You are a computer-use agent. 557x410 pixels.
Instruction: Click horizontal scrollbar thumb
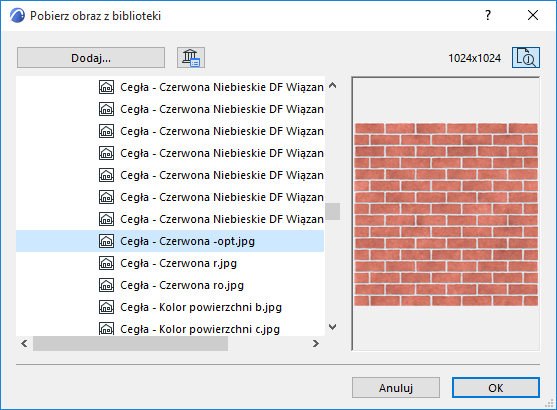click(x=130, y=344)
